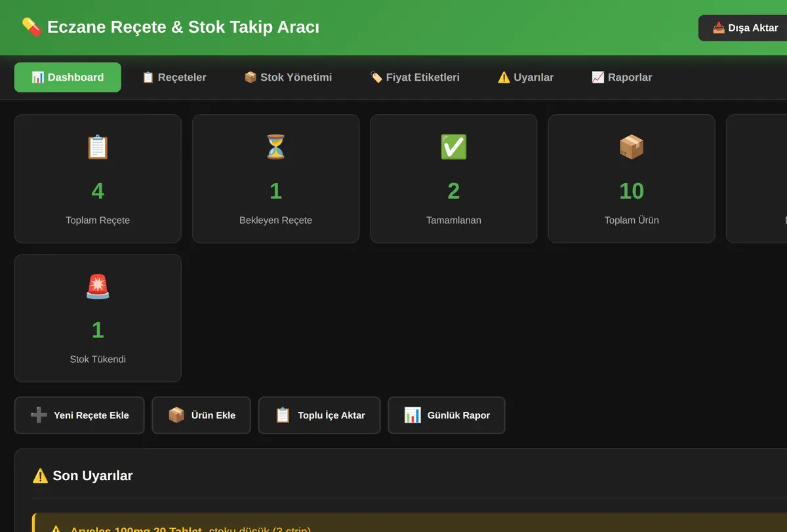Open Toplu İçe Aktar bulk import
Viewport: 787px width, 532px height.
point(319,415)
